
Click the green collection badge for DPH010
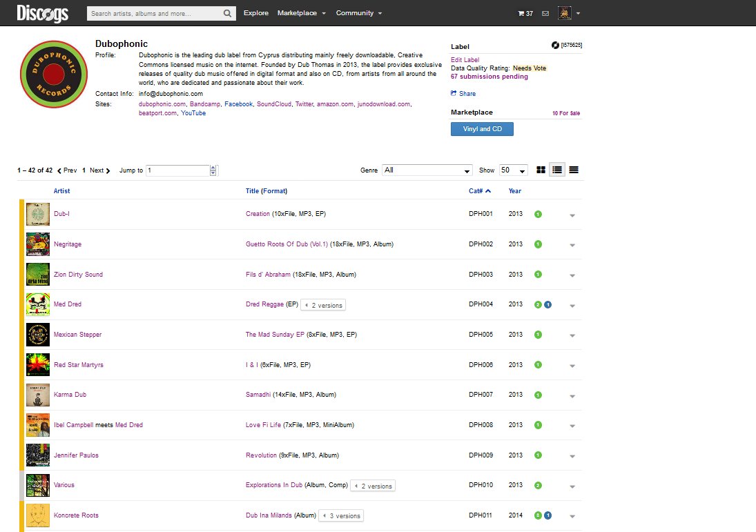coord(538,485)
